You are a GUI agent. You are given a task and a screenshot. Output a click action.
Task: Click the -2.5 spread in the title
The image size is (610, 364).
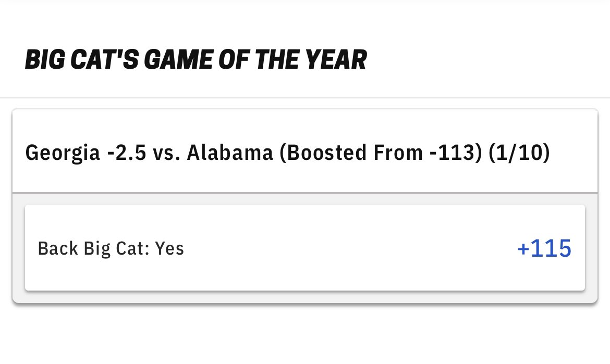pyautogui.click(x=127, y=153)
